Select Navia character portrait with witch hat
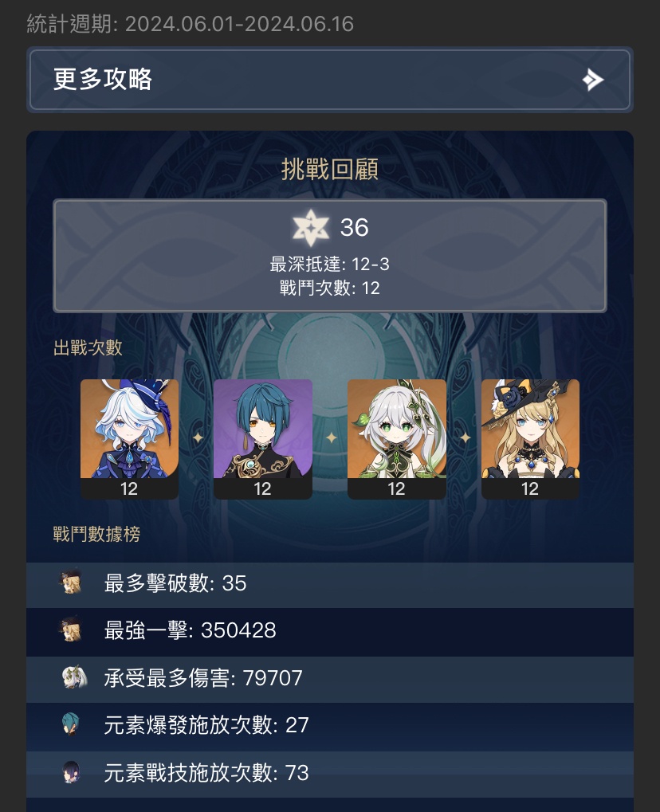This screenshot has height=812, width=660. [530, 439]
